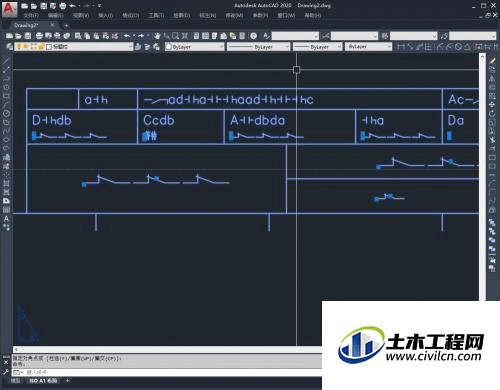Click the Dimension Style icon
This screenshot has height=390, width=500.
(326, 36)
